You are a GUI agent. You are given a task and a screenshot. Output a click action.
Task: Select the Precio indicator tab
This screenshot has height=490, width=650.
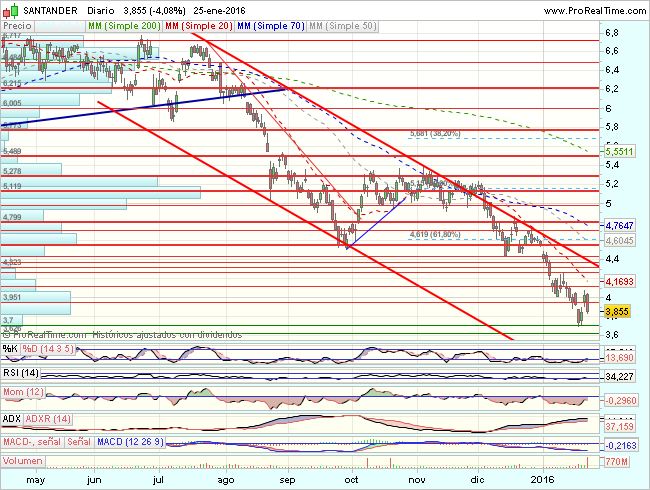[17, 26]
